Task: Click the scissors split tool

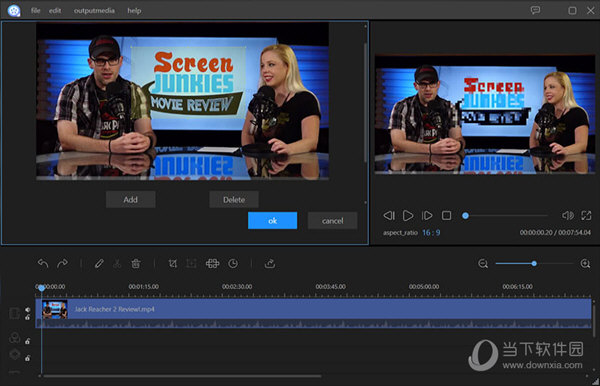Action: (117, 263)
